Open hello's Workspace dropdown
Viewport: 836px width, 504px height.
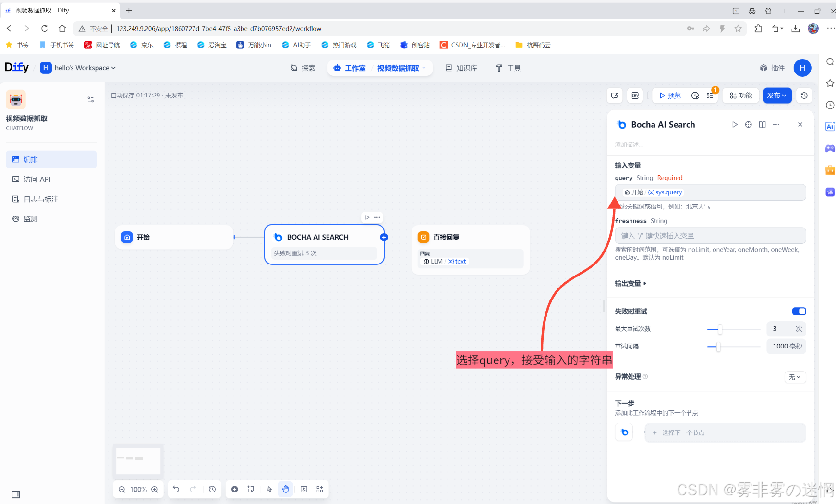click(x=78, y=68)
